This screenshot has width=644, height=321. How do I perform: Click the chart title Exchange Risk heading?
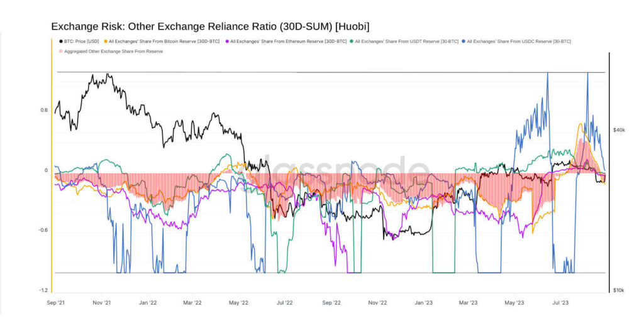210,26
